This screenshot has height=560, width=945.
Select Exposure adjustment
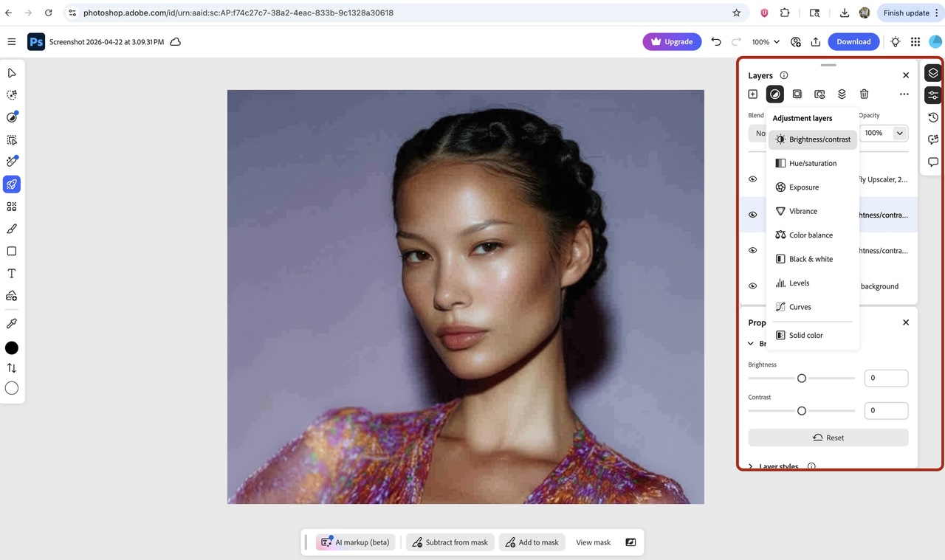pyautogui.click(x=813, y=187)
